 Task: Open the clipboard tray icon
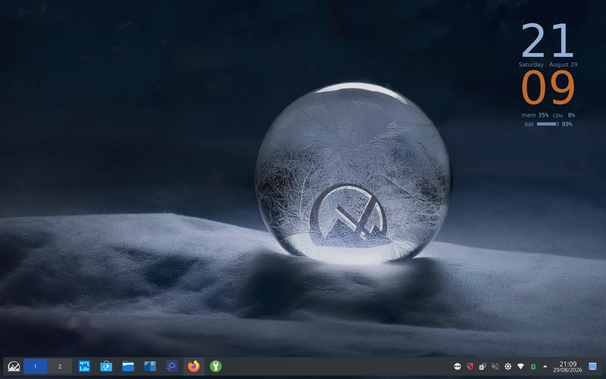[482, 366]
